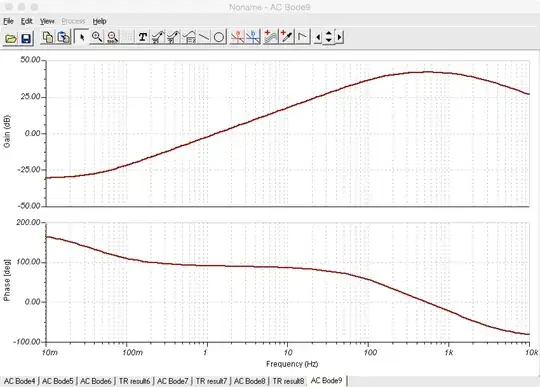Screen dimensions: 540x387
Task: Copy the diagram using the copy icon
Action: coord(48,37)
